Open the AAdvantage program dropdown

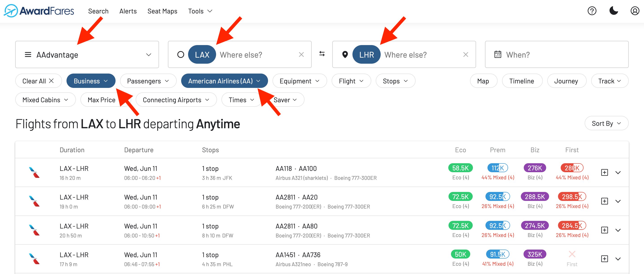87,54
